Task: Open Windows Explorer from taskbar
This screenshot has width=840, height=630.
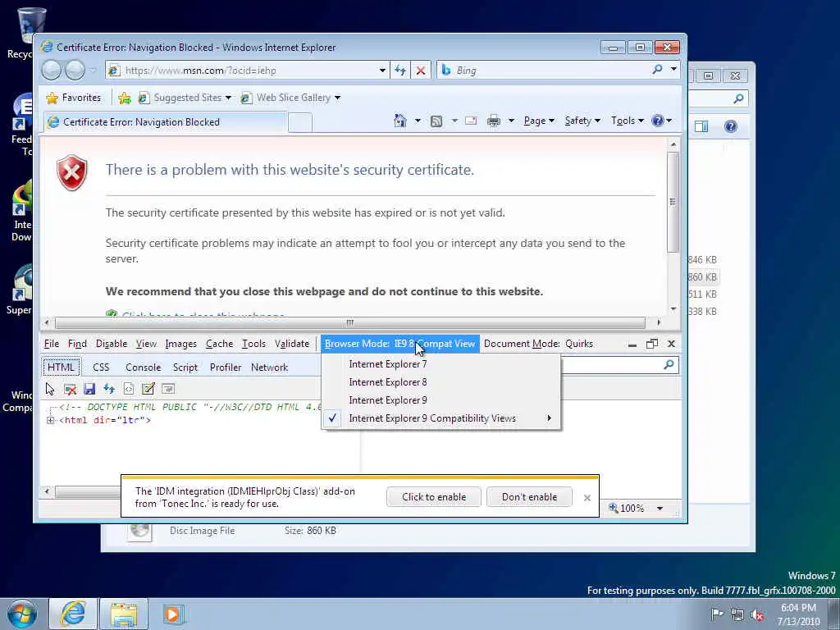Action: click(x=124, y=614)
